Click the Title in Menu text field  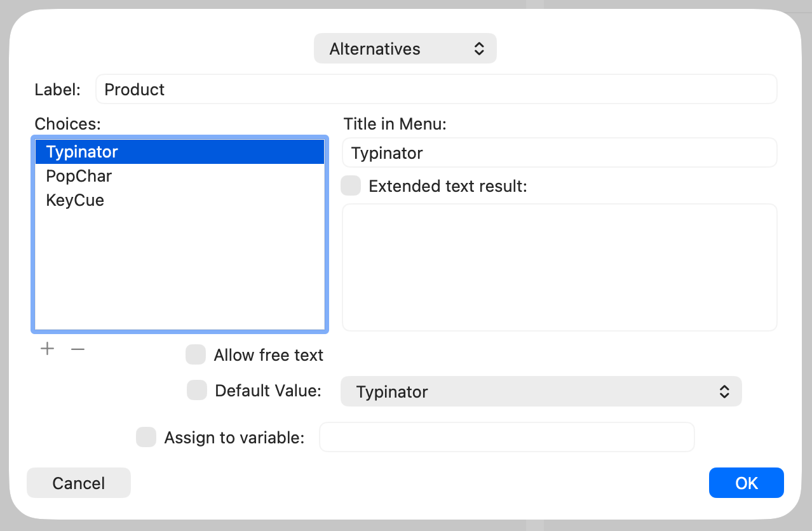pyautogui.click(x=559, y=152)
